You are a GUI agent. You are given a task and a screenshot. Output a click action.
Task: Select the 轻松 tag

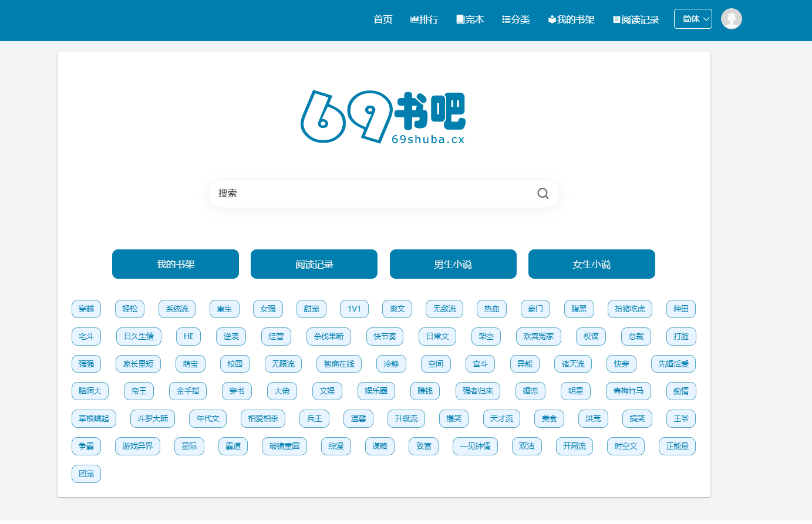[130, 309]
